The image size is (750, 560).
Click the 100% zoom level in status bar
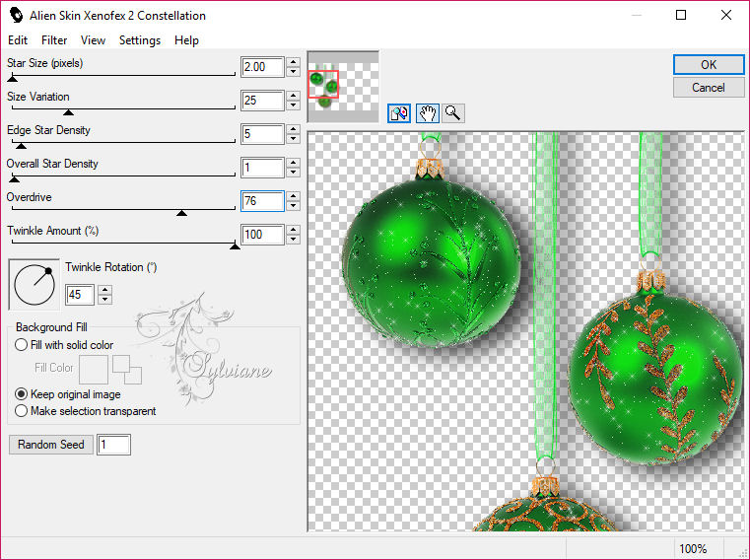pos(693,548)
